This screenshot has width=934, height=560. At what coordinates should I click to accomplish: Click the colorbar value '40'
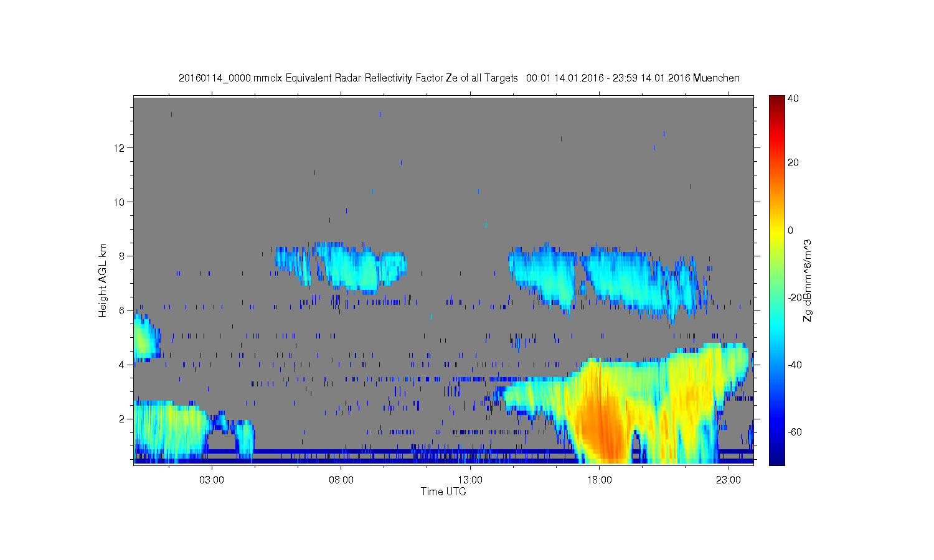tap(793, 98)
